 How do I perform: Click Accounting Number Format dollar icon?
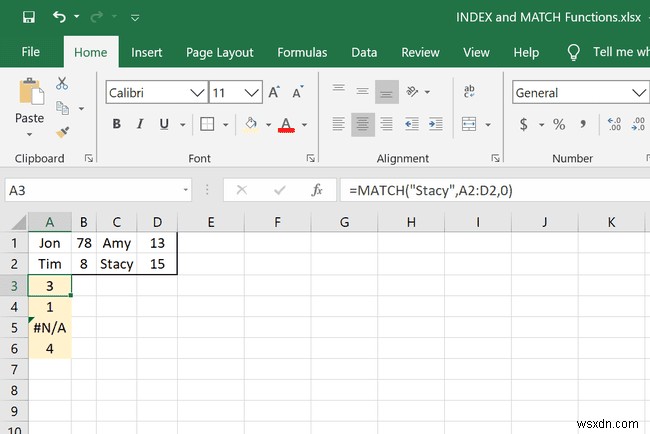[x=524, y=124]
